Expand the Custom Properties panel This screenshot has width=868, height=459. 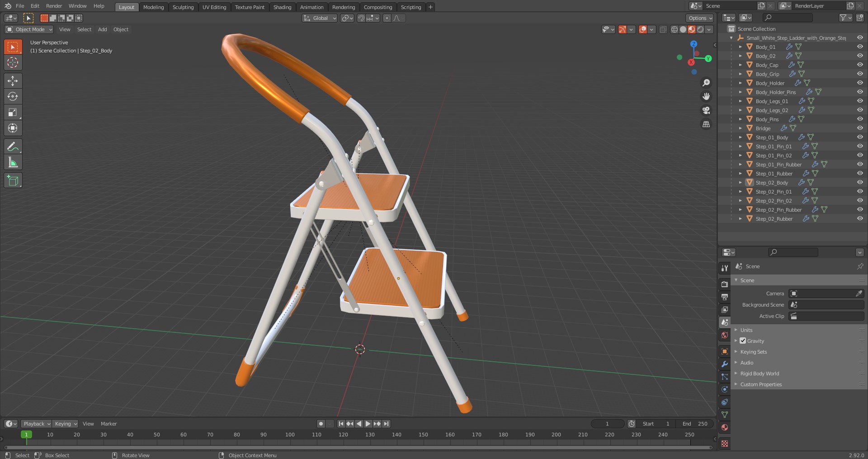(761, 384)
